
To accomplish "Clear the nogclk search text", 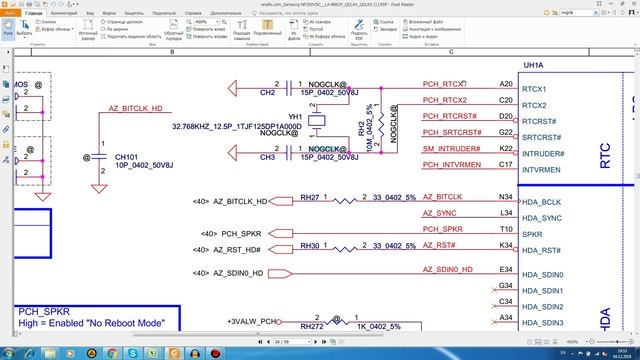I will (x=596, y=13).
